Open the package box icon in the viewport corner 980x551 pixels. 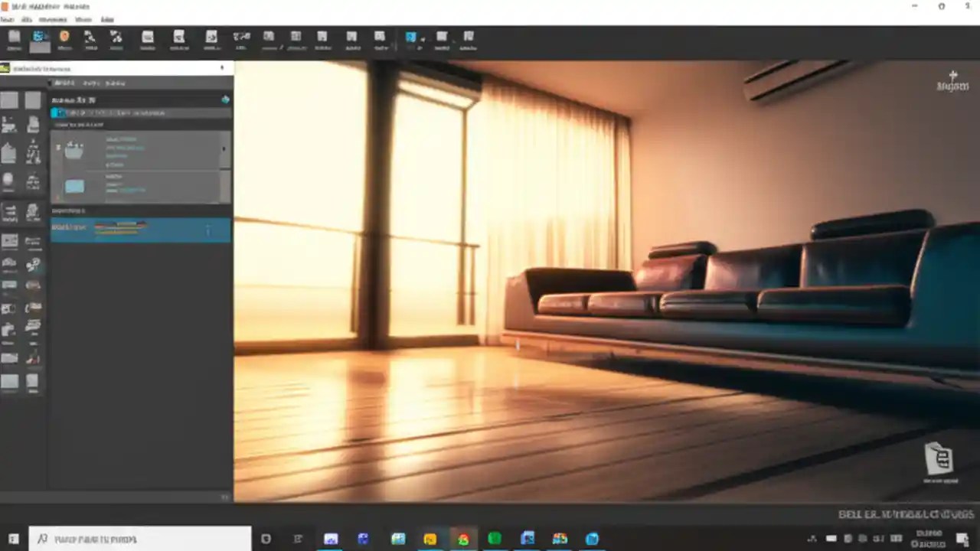[939, 458]
